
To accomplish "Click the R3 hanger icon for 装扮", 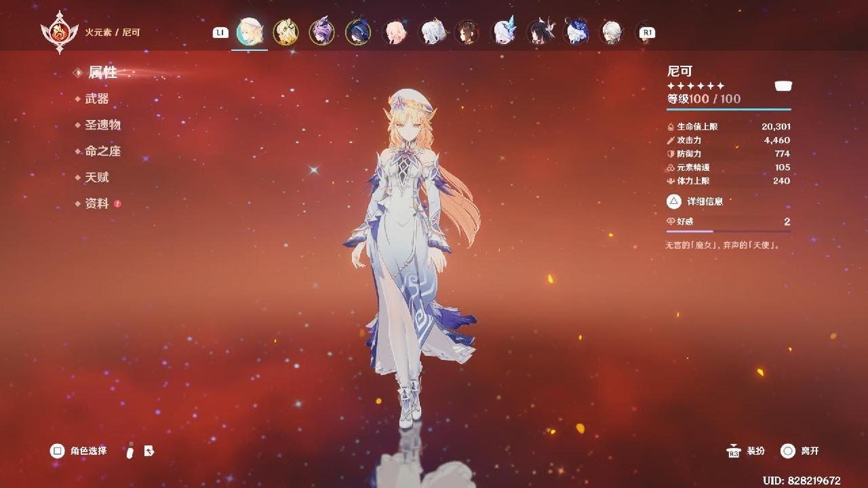I will tap(732, 451).
